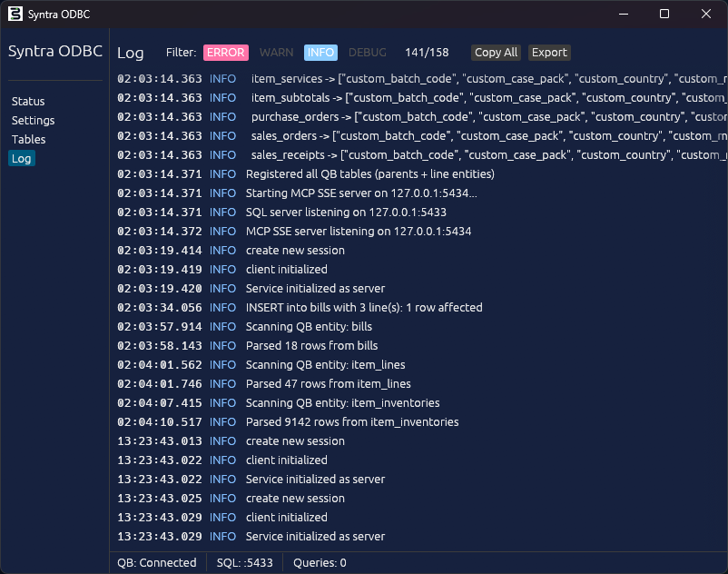Export the log entries
Viewport: 728px width, 574px height.
549,53
